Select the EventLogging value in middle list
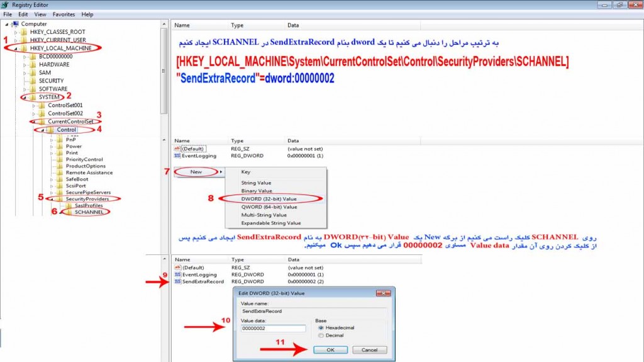Screen dimensions: 644x362 coord(199,156)
